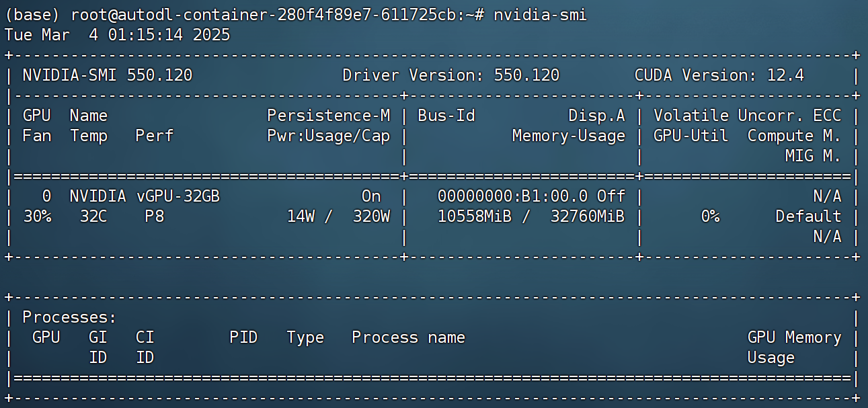Click the 'Memory-Usage' header
Viewport: 868px width, 408px height.
(x=568, y=136)
